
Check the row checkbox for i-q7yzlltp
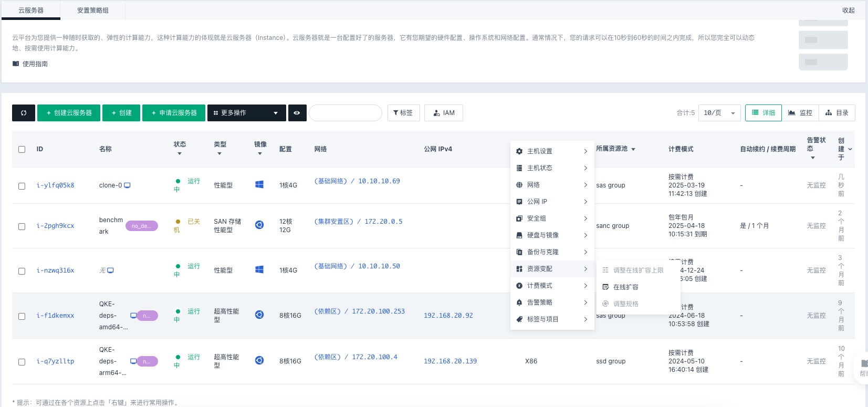point(22,362)
